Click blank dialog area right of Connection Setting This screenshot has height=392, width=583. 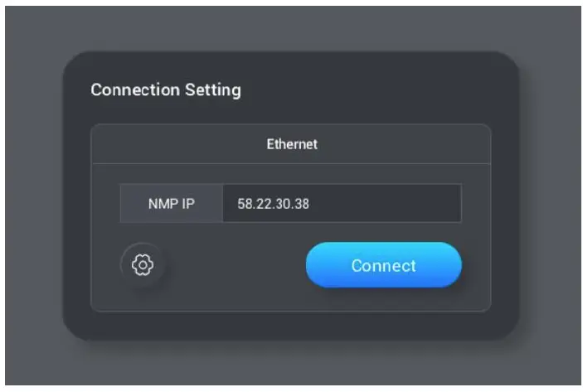click(373, 90)
